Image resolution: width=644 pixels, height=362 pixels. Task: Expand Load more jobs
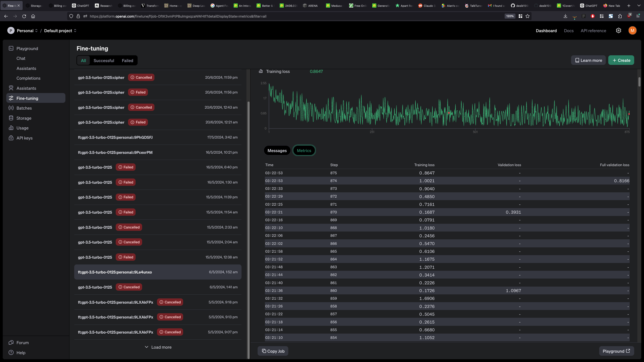pos(158,347)
